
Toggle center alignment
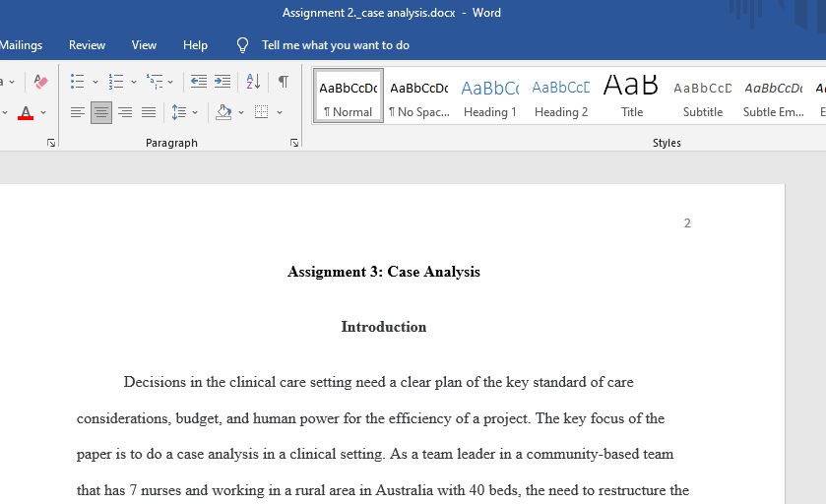click(101, 112)
